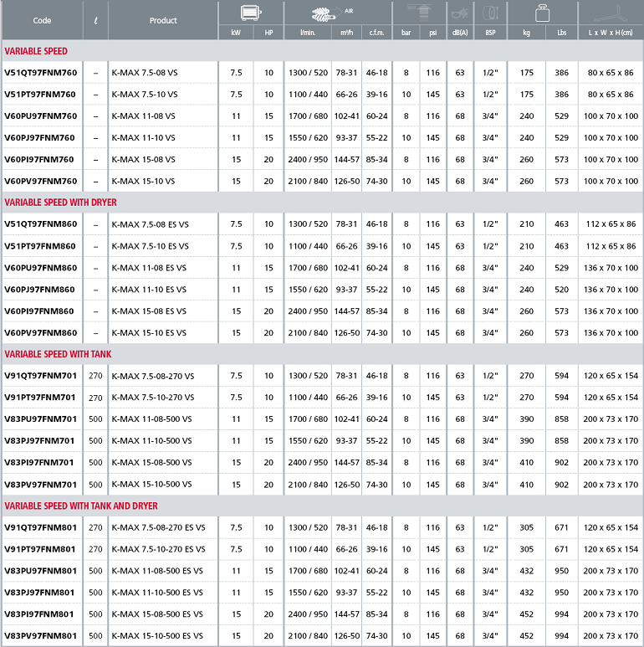Click the 'Product' column header
This screenshot has height=647, width=644.
point(163,20)
